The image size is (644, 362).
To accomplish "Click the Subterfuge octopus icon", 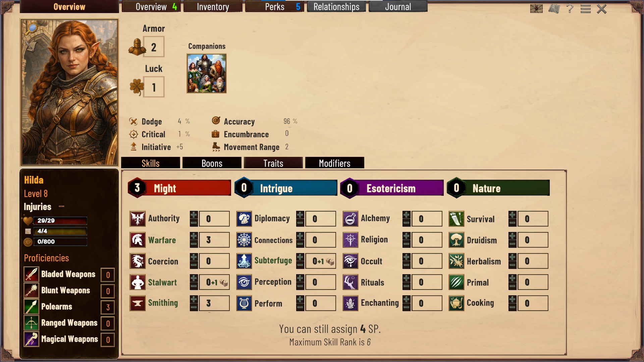I will 244,261.
